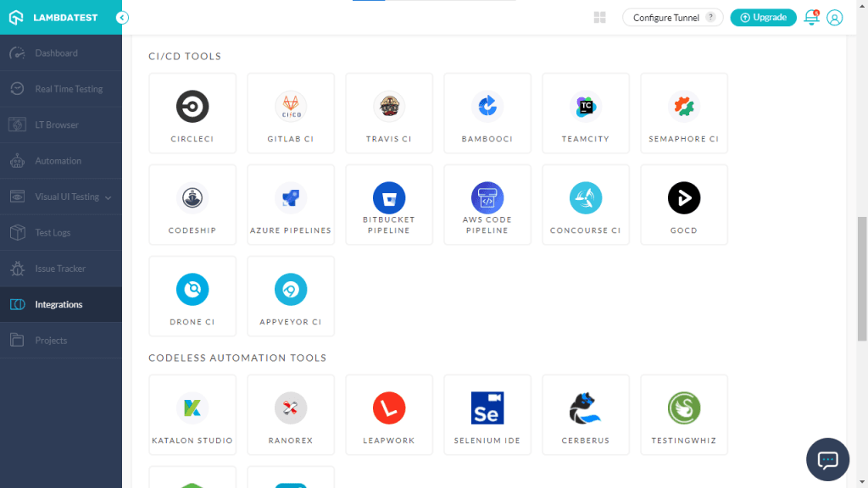The width and height of the screenshot is (868, 488).
Task: Select the GoCD integration
Action: pyautogui.click(x=684, y=204)
